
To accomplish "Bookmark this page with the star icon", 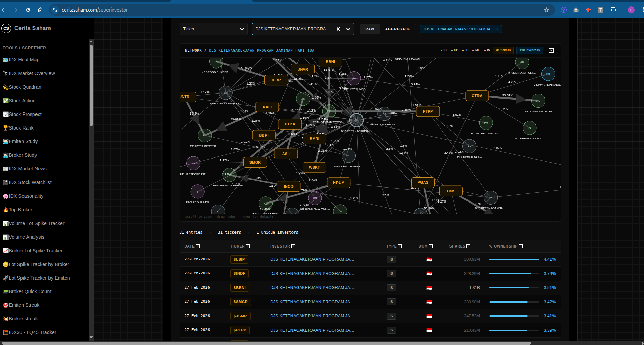I will pos(546,10).
